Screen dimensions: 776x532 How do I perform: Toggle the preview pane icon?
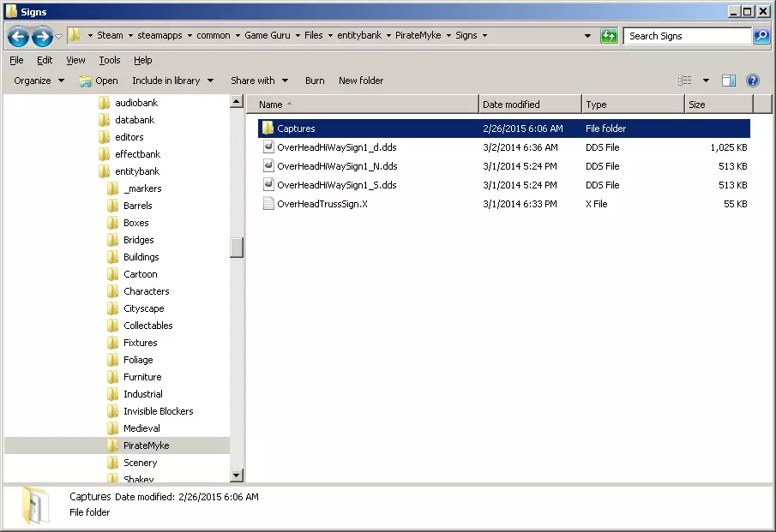click(729, 81)
